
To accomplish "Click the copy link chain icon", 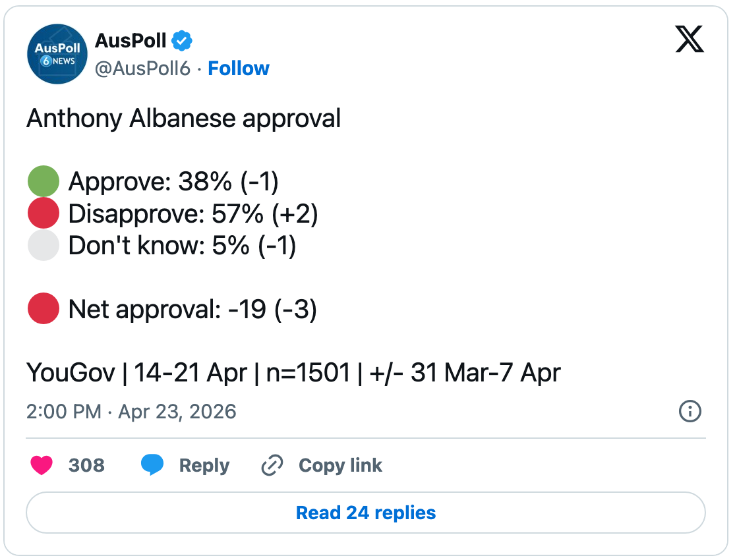I will pos(272,465).
